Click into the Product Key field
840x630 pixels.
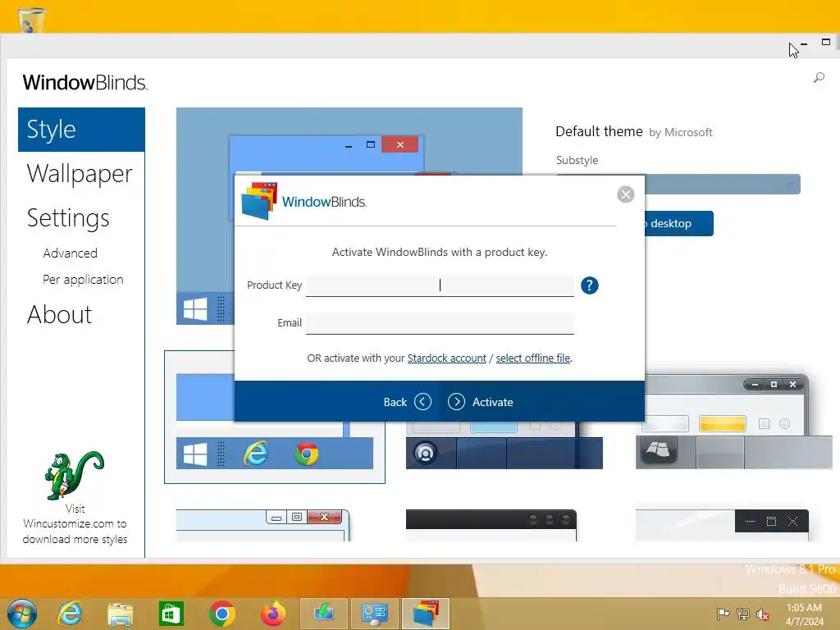tap(440, 285)
